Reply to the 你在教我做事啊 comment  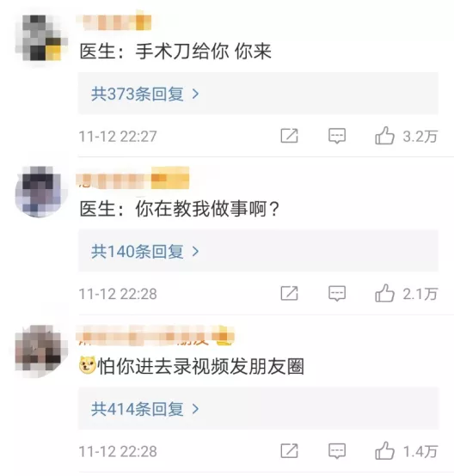tap(337, 294)
